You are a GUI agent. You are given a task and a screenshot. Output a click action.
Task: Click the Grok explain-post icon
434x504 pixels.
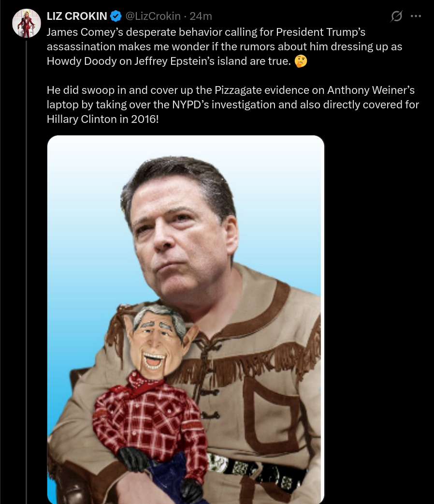click(396, 16)
